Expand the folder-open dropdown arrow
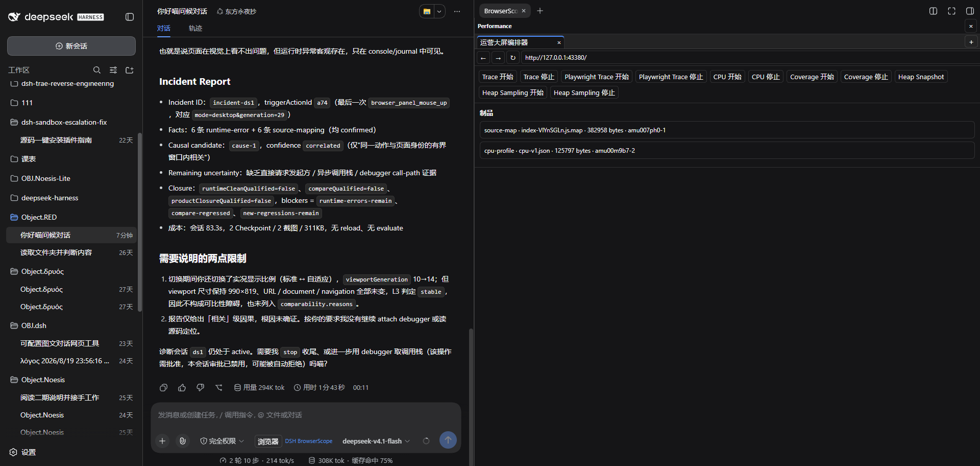Screen dimensions: 980x466 coord(439,11)
